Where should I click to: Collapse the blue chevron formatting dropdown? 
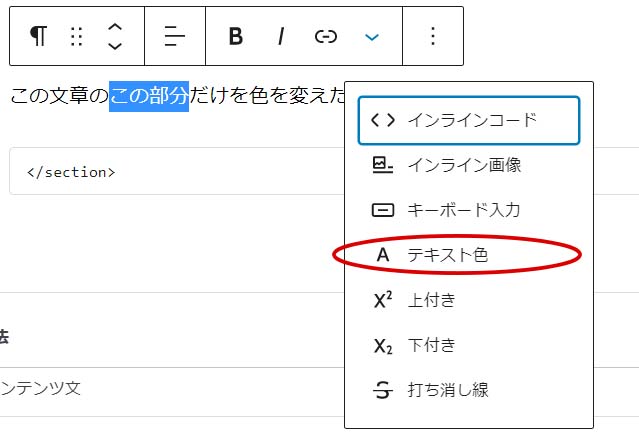[372, 36]
